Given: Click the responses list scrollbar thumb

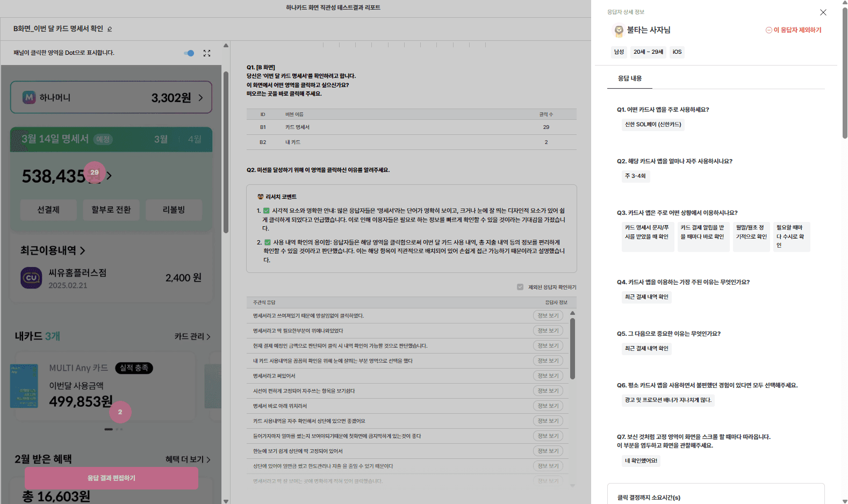Looking at the screenshot, I should coord(572,349).
